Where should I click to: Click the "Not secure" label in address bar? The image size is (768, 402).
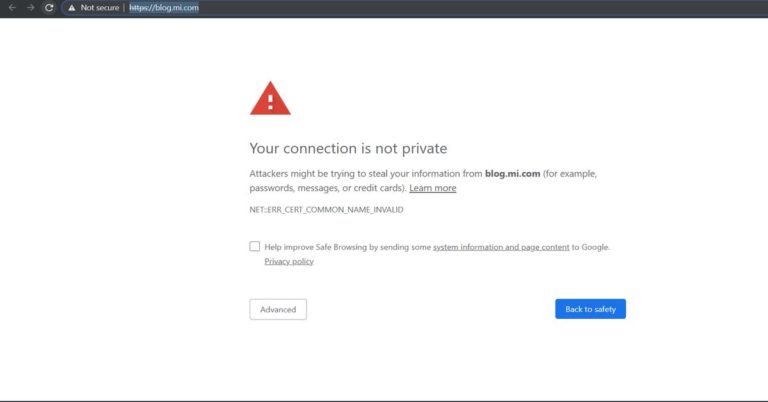[100, 8]
